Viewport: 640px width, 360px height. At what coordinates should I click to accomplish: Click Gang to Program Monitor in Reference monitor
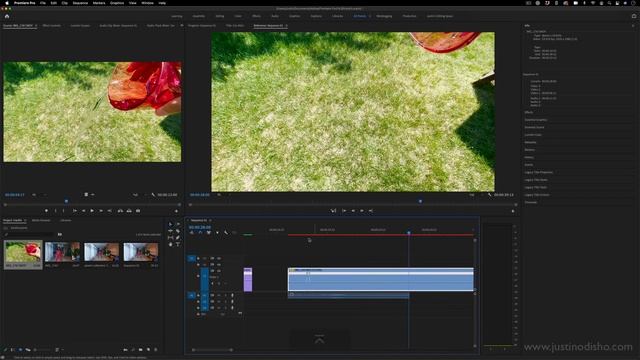333,211
